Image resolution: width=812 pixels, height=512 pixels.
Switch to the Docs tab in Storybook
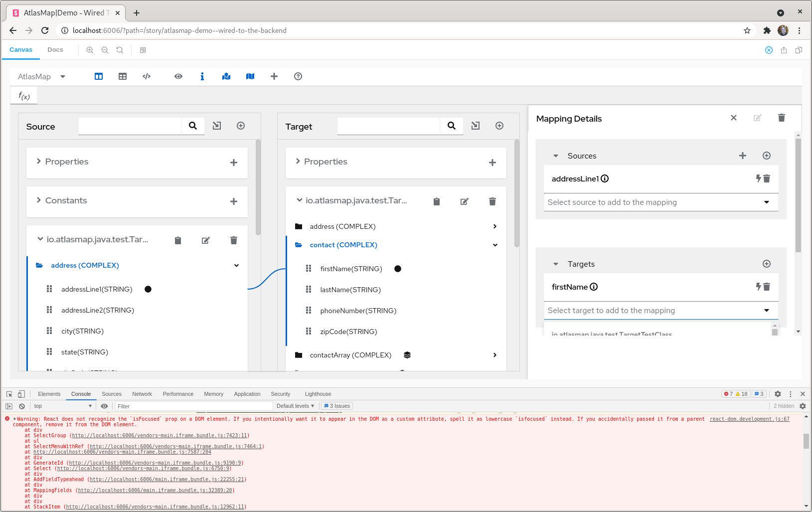[55, 50]
